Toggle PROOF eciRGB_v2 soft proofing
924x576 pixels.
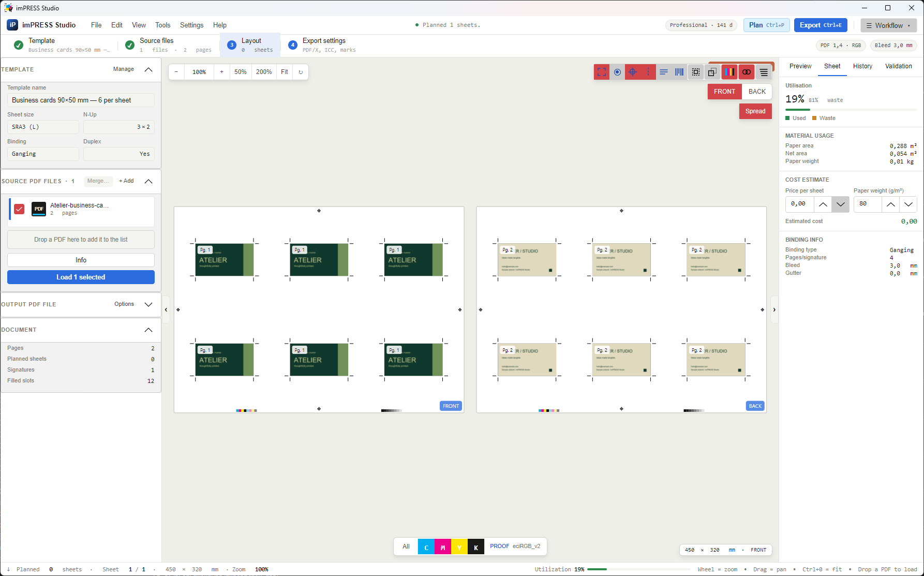[x=515, y=547]
